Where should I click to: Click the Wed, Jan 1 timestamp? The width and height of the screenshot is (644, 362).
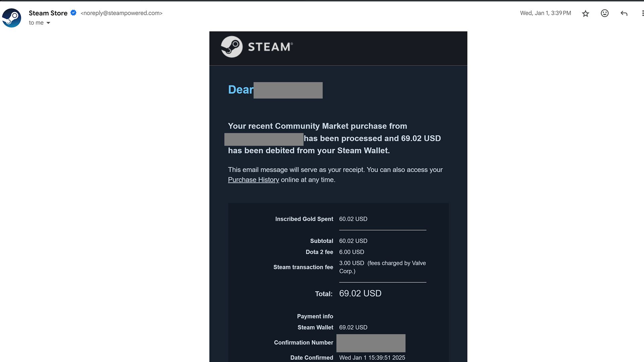click(x=545, y=13)
